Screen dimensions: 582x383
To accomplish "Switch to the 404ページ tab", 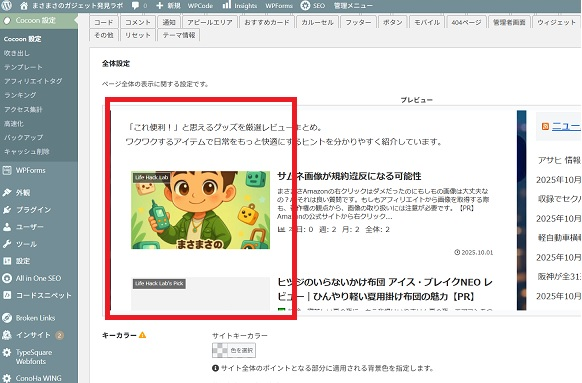I will [x=466, y=22].
